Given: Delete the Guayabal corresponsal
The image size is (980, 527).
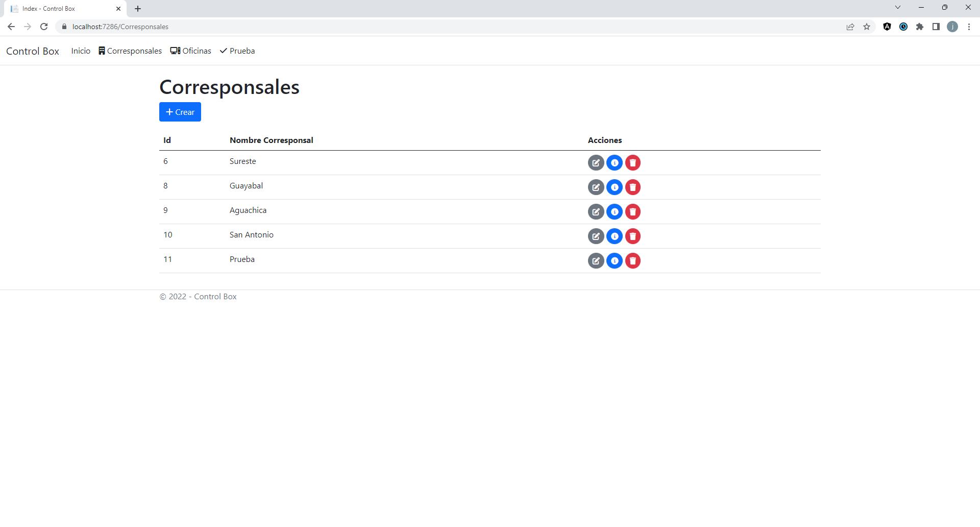Looking at the screenshot, I should click(x=633, y=187).
